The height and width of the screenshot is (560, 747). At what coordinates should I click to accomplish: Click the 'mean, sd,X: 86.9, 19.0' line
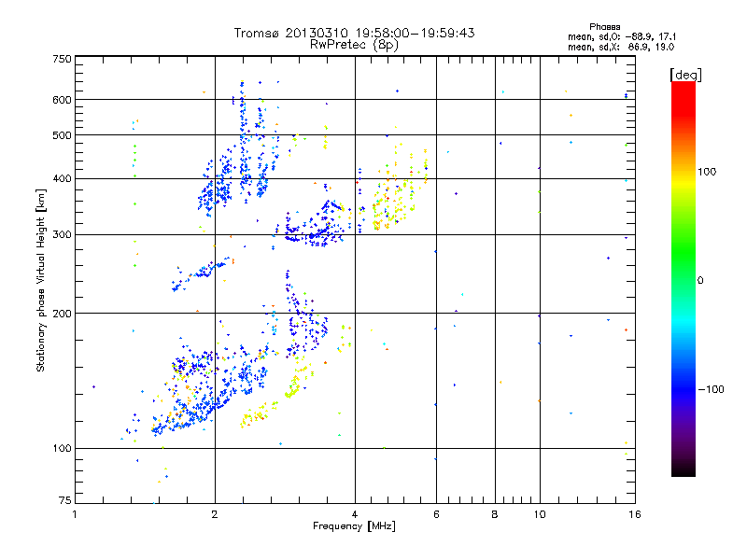point(621,47)
